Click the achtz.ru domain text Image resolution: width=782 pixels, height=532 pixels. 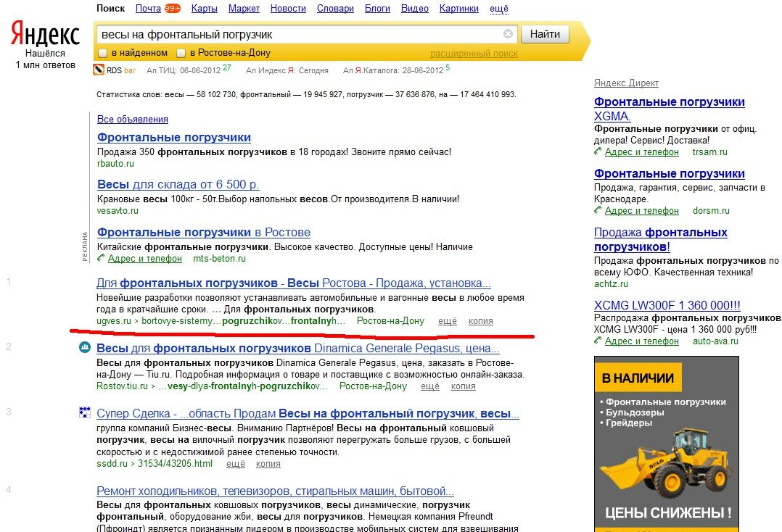click(x=611, y=284)
